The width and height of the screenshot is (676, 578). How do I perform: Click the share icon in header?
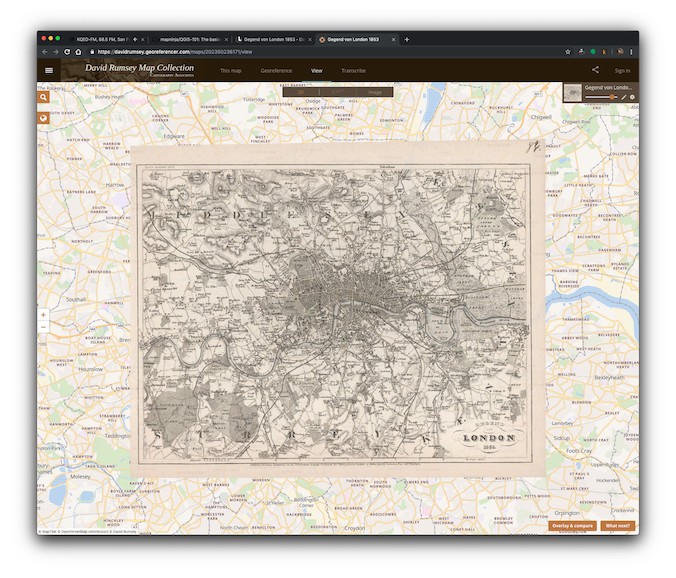(595, 70)
